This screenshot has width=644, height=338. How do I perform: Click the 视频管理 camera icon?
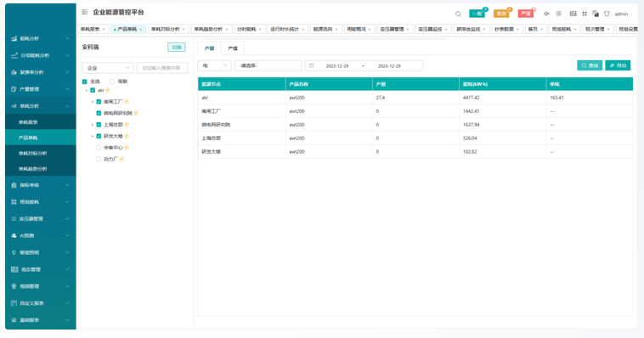click(x=14, y=286)
